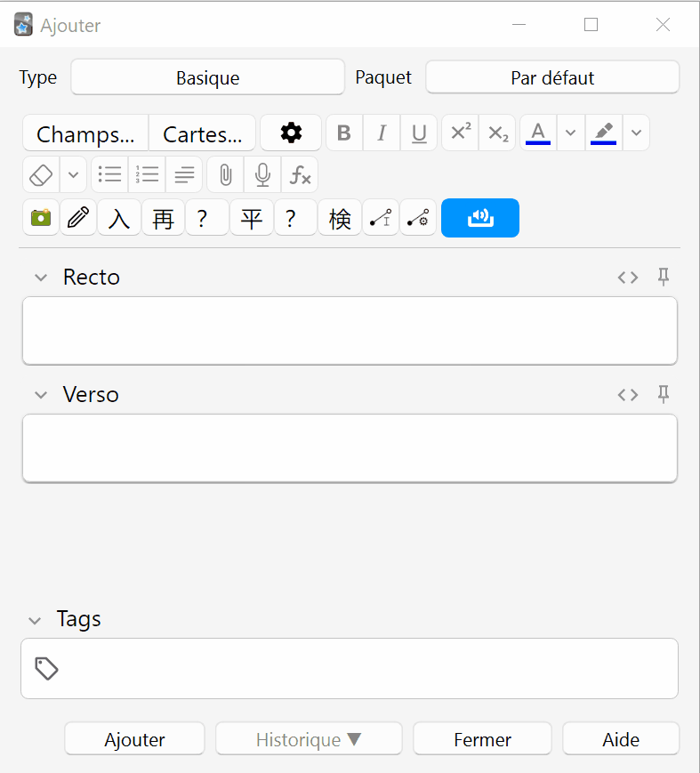Click the Fermer button
Viewport: 700px width, 773px height.
(x=483, y=739)
